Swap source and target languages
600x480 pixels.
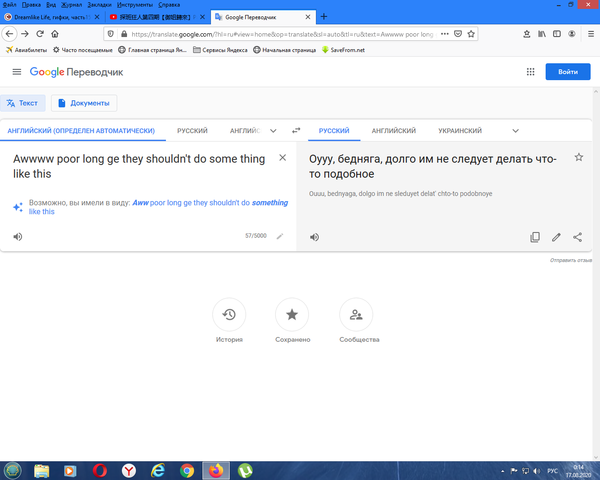(x=296, y=131)
